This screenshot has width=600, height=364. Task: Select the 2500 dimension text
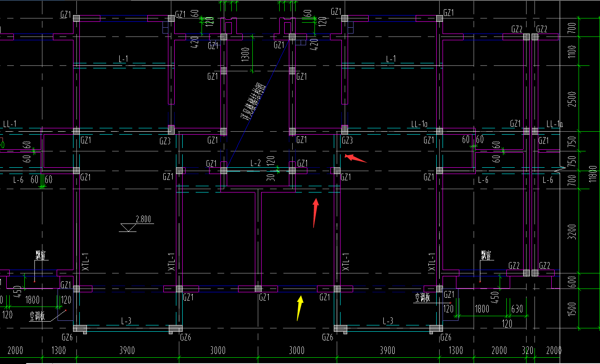(572, 99)
